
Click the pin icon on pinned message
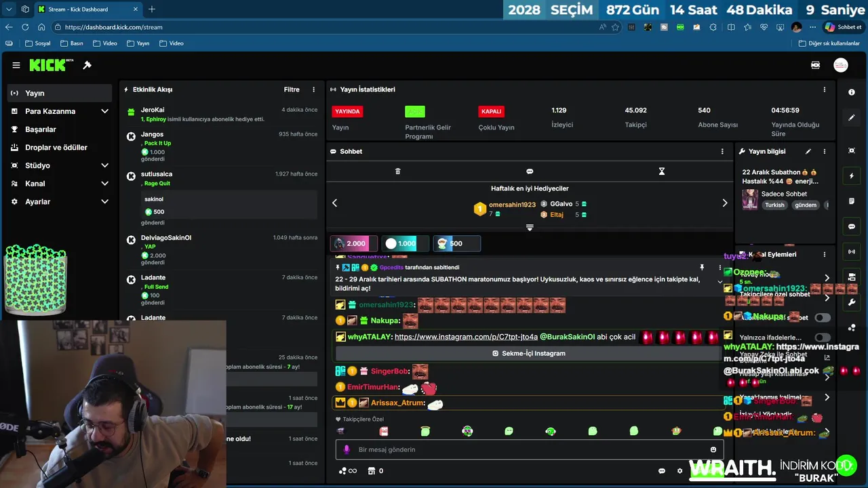click(702, 268)
